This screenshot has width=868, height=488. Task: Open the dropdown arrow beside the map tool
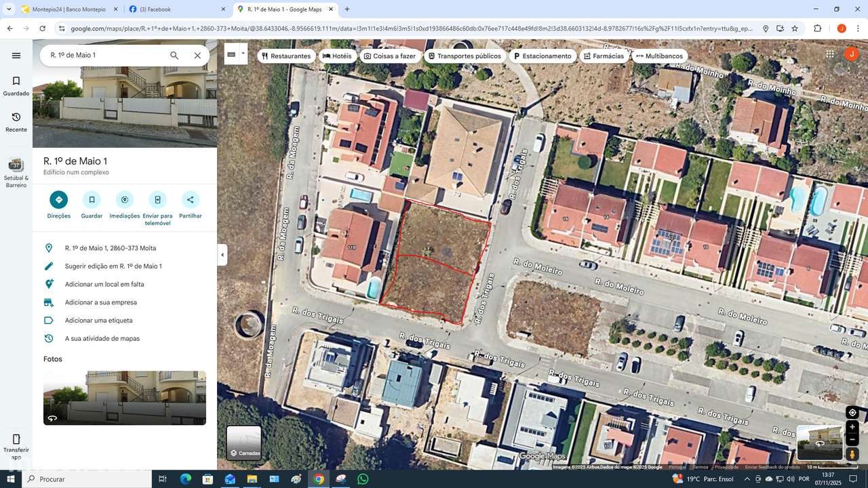click(x=243, y=54)
